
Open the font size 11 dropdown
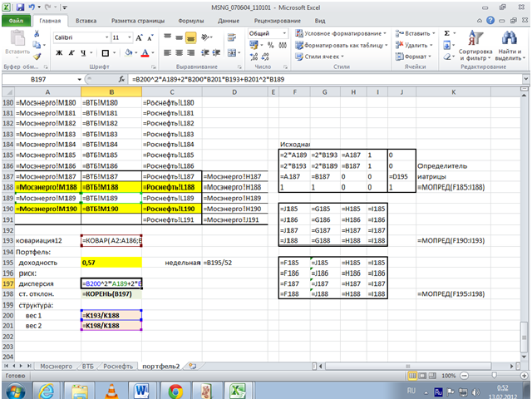pyautogui.click(x=130, y=37)
